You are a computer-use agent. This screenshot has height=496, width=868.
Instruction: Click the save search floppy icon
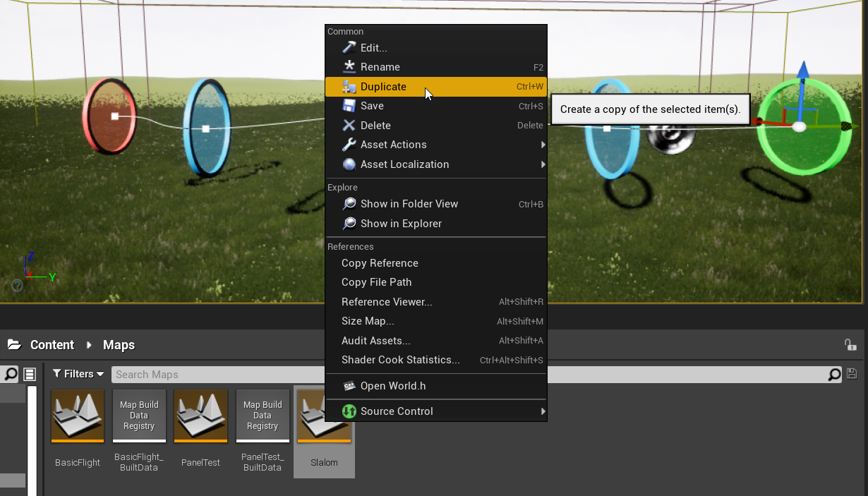[852, 374]
